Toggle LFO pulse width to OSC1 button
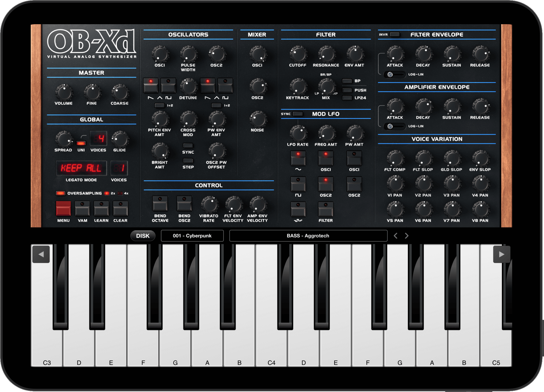The height and width of the screenshot is (392, 544). coord(354,158)
